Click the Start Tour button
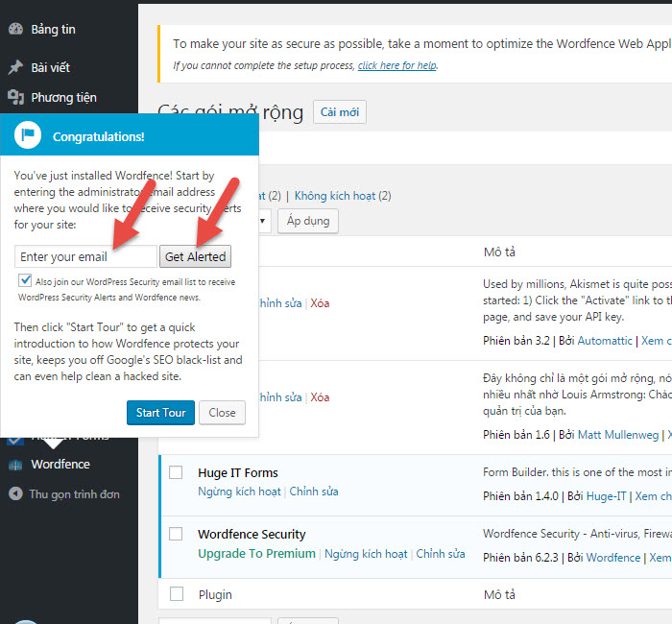Image resolution: width=672 pixels, height=624 pixels. coord(160,413)
